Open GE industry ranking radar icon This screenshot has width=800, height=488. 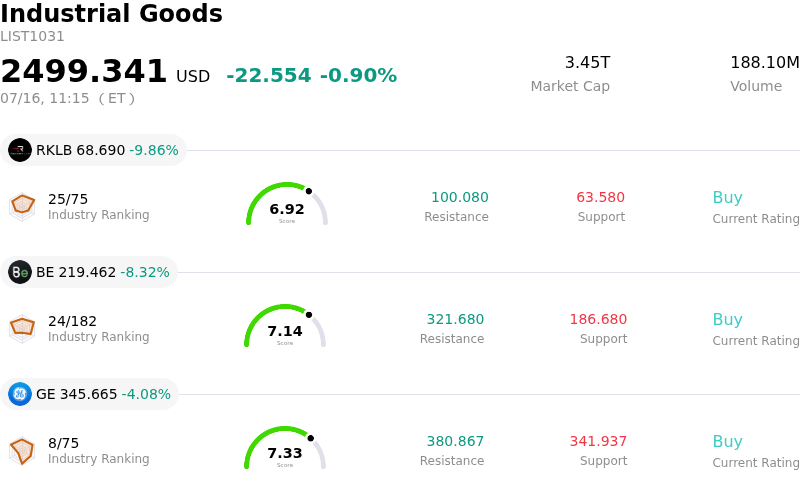coord(22,451)
